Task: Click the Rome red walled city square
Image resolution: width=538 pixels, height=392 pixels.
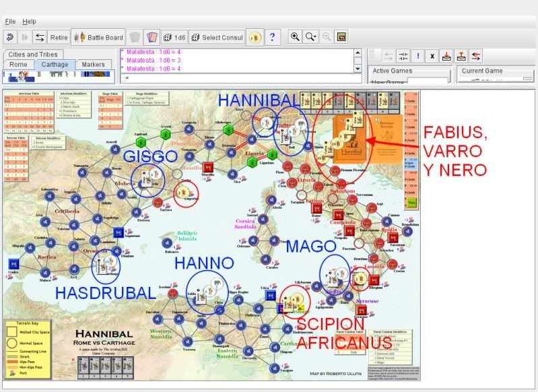Action: (x=316, y=207)
